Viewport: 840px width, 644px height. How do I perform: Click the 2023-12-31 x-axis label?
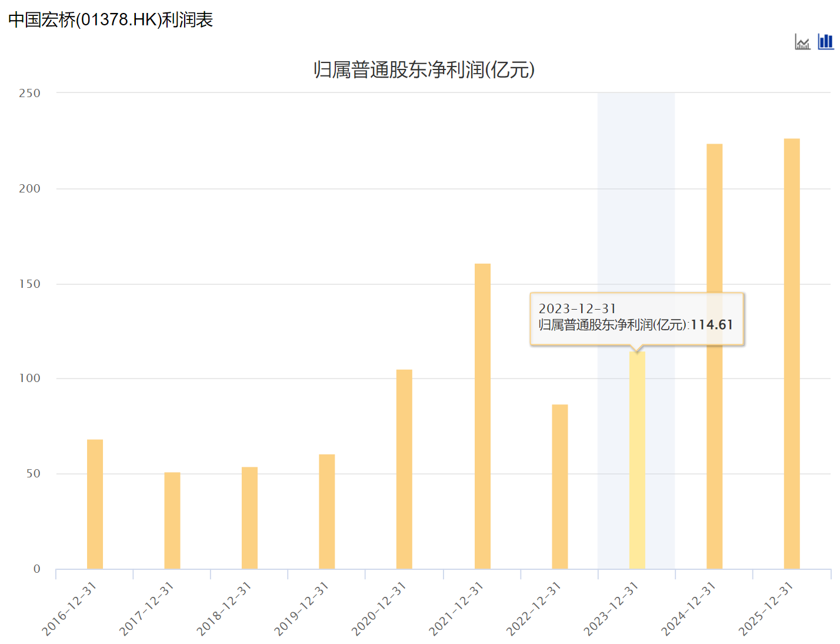[611, 609]
